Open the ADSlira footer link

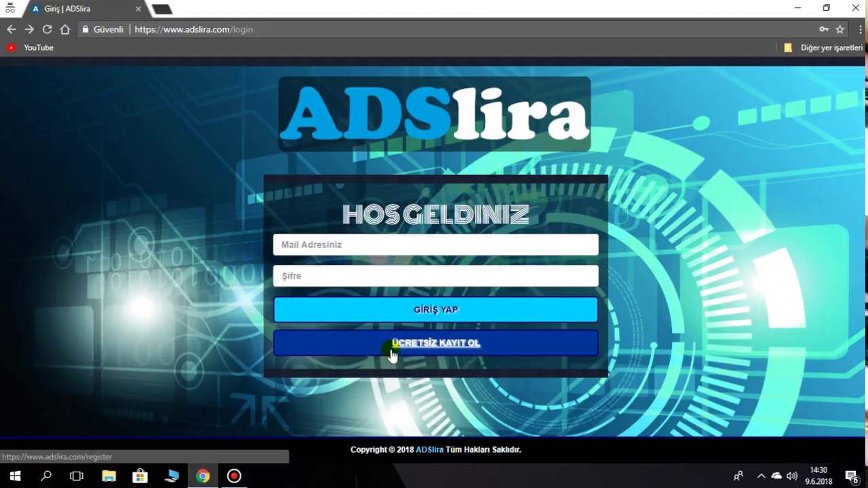(x=429, y=449)
